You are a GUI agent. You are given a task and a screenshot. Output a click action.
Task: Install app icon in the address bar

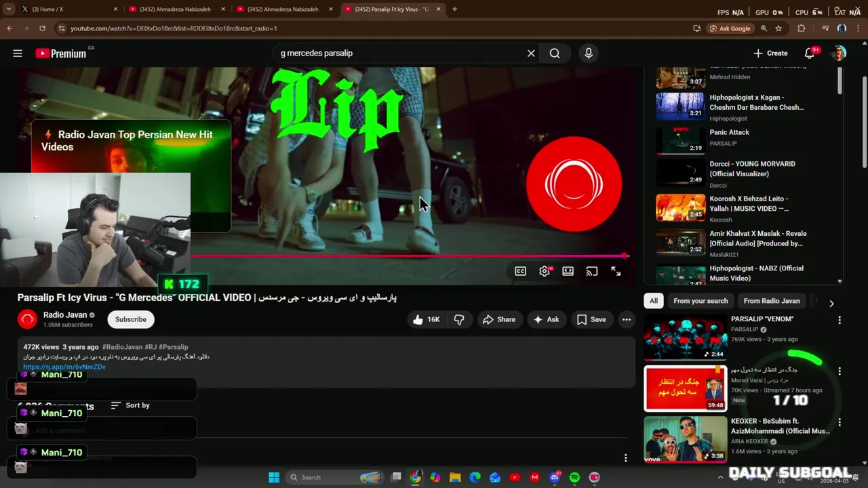tap(696, 28)
